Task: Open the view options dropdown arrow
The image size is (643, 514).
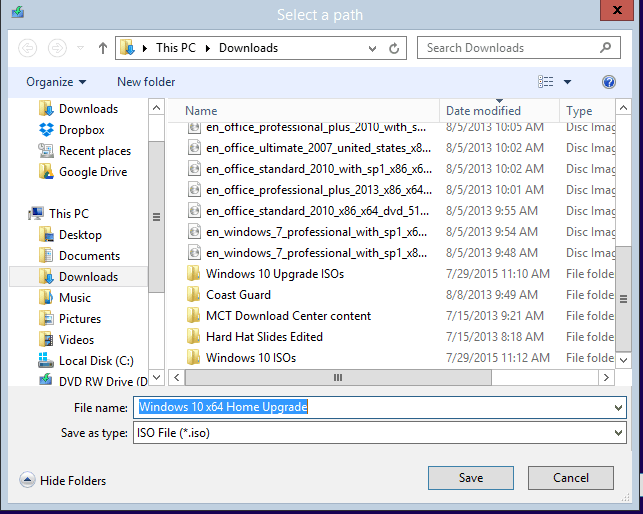Action: pos(568,82)
